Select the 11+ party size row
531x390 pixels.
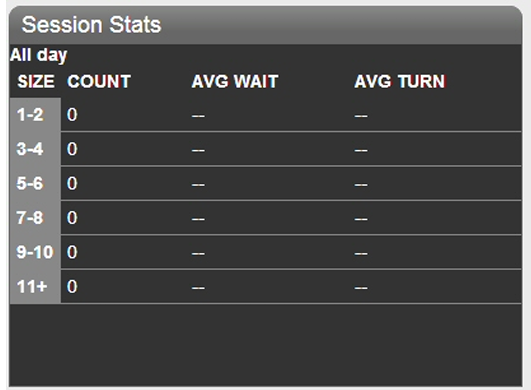[x=266, y=287]
